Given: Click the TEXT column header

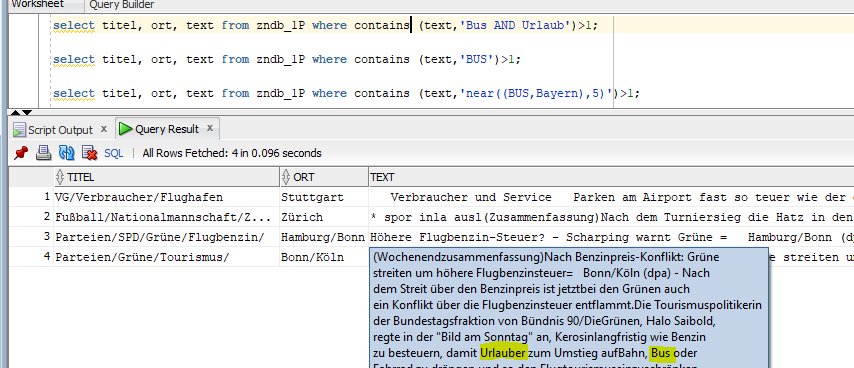Looking at the screenshot, I should click(x=611, y=177).
